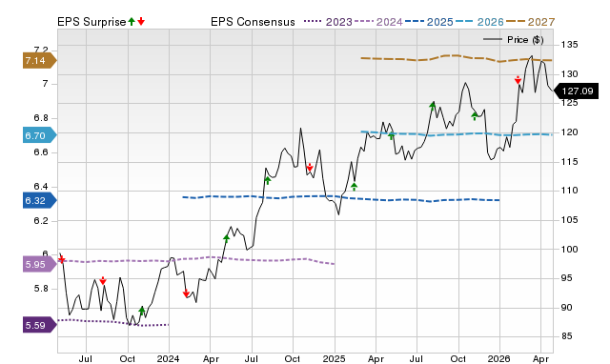Click the 110 price axis label

[570, 191]
